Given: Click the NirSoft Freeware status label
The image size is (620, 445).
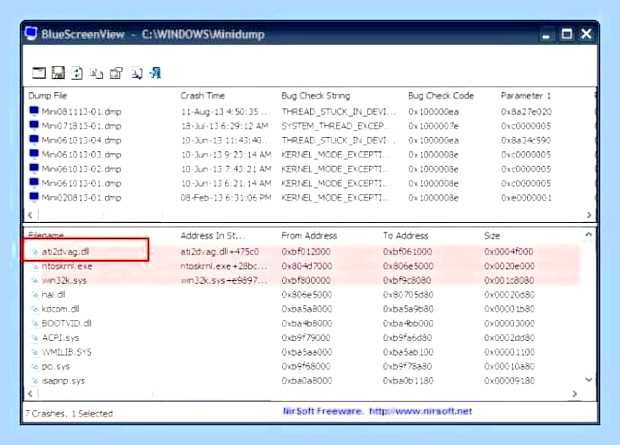Looking at the screenshot, I should [322, 411].
